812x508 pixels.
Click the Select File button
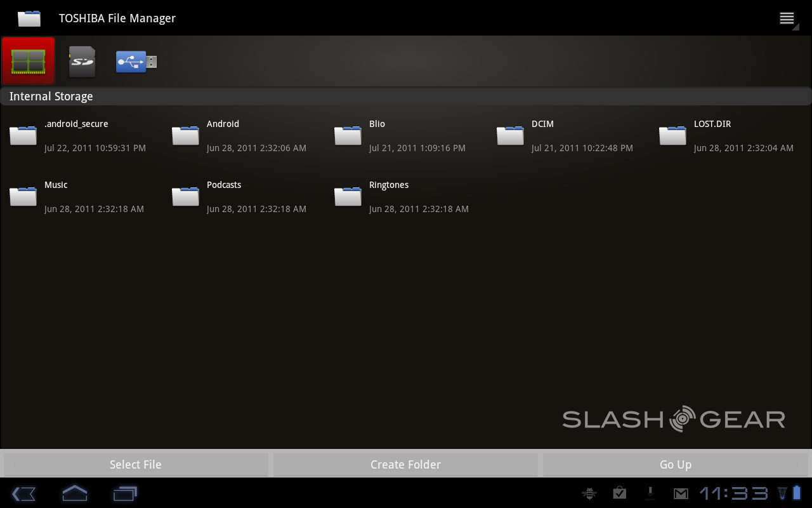[x=136, y=464]
